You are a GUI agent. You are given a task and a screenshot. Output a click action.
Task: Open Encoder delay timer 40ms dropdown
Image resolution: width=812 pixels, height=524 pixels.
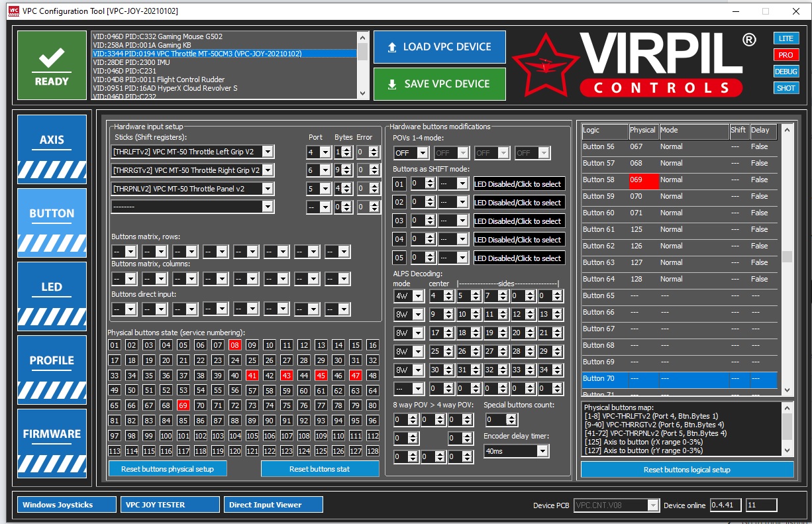tap(517, 450)
